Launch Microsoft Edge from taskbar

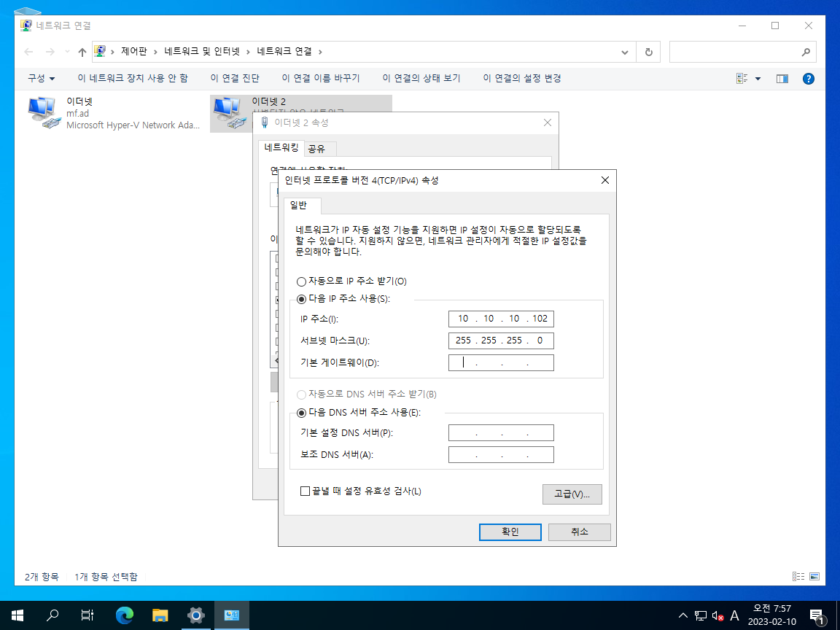(124, 615)
